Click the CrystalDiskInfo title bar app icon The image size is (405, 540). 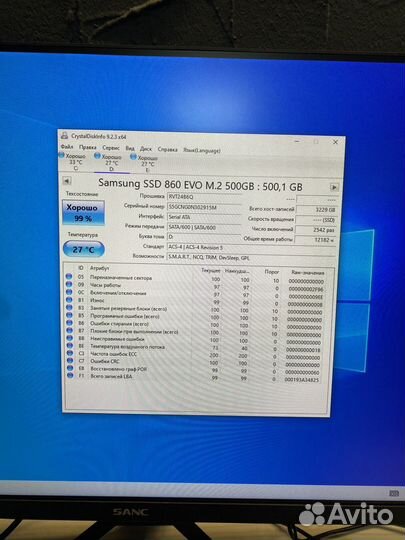click(64, 136)
